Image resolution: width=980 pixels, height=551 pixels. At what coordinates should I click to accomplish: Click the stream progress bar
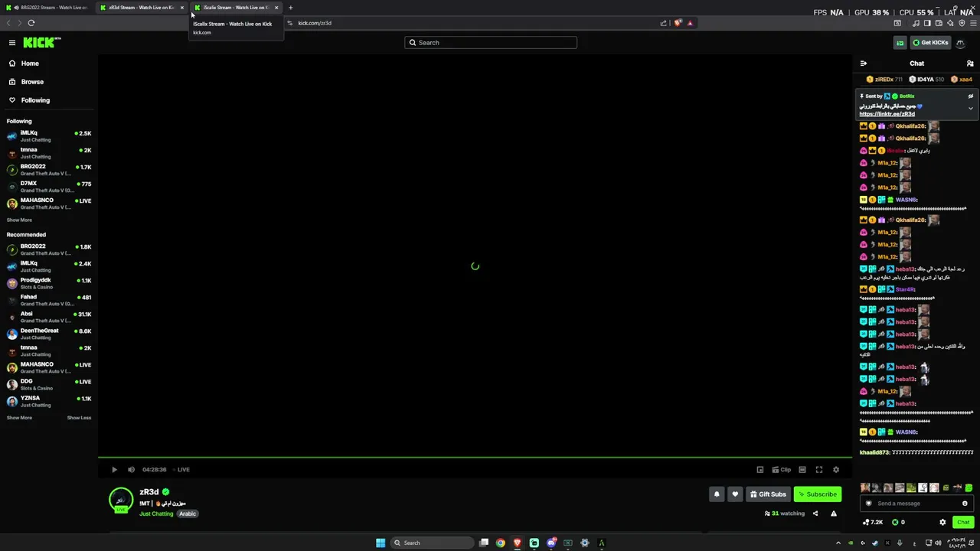[475, 458]
